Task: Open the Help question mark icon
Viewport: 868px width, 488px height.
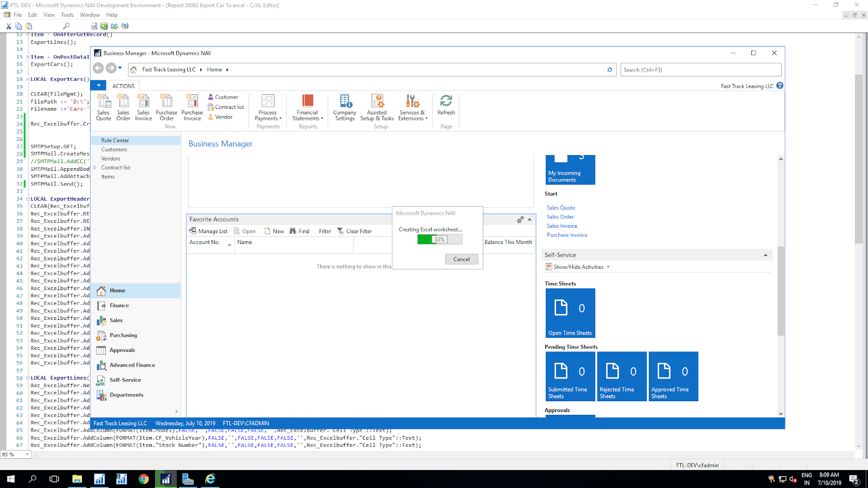Action: [780, 86]
